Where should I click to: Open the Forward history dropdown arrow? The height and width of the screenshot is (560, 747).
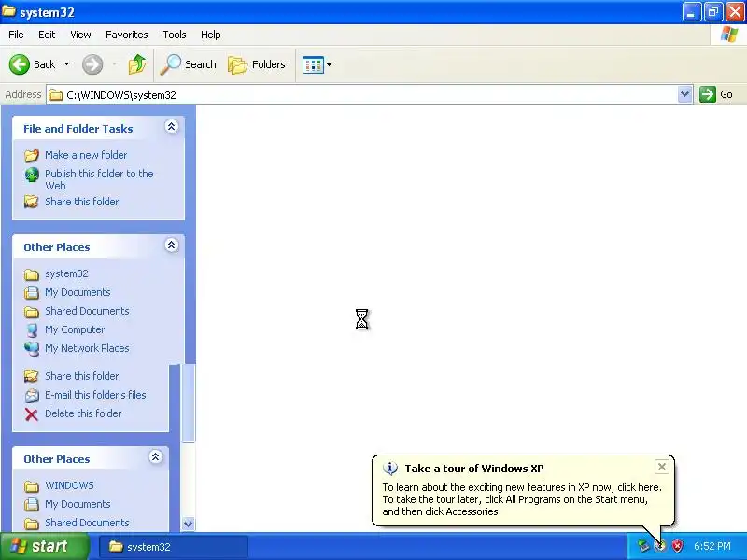click(x=114, y=64)
